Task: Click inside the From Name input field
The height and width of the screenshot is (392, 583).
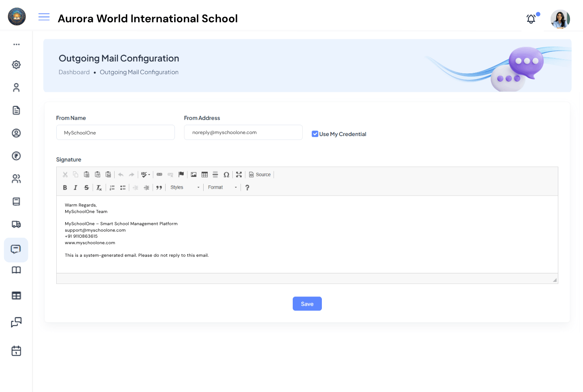Action: pyautogui.click(x=115, y=132)
